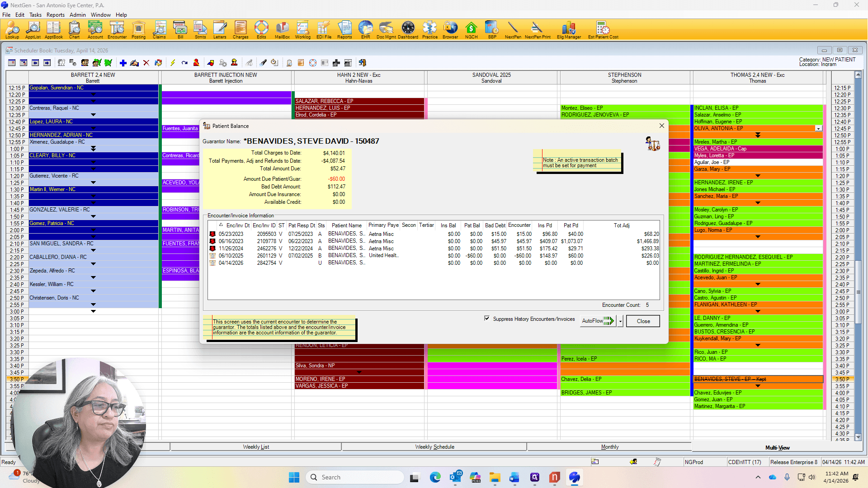
Task: Click the red X delete icon in scheduler toolbar
Action: 146,63
